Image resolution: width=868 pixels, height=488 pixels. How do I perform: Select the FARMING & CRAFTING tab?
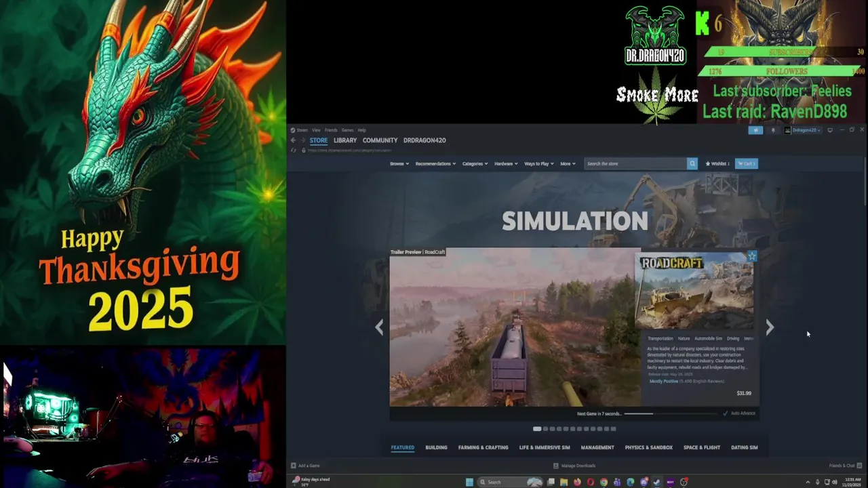tap(483, 447)
